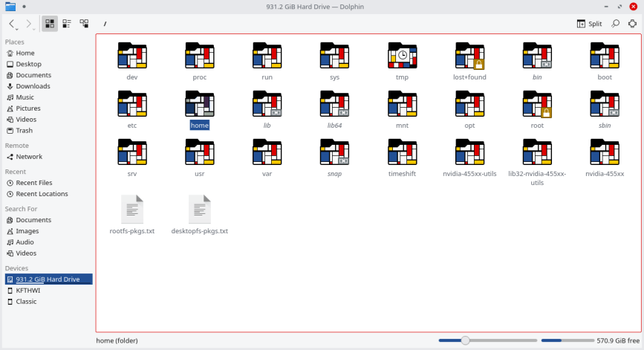The image size is (644, 350).
Task: Select the rootfs-pkgs.txt file
Action: (132, 210)
